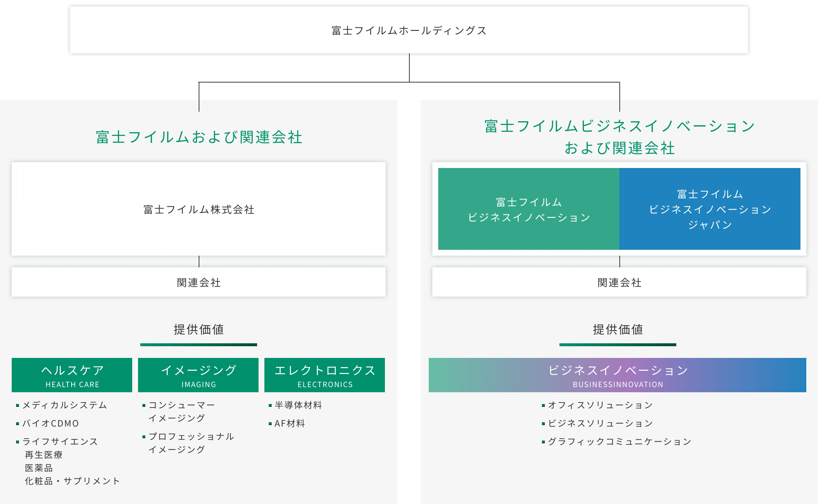This screenshot has width=818, height=504.
Task: Click the 富士フイルムおよび関連会社 heading
Action: click(x=199, y=137)
